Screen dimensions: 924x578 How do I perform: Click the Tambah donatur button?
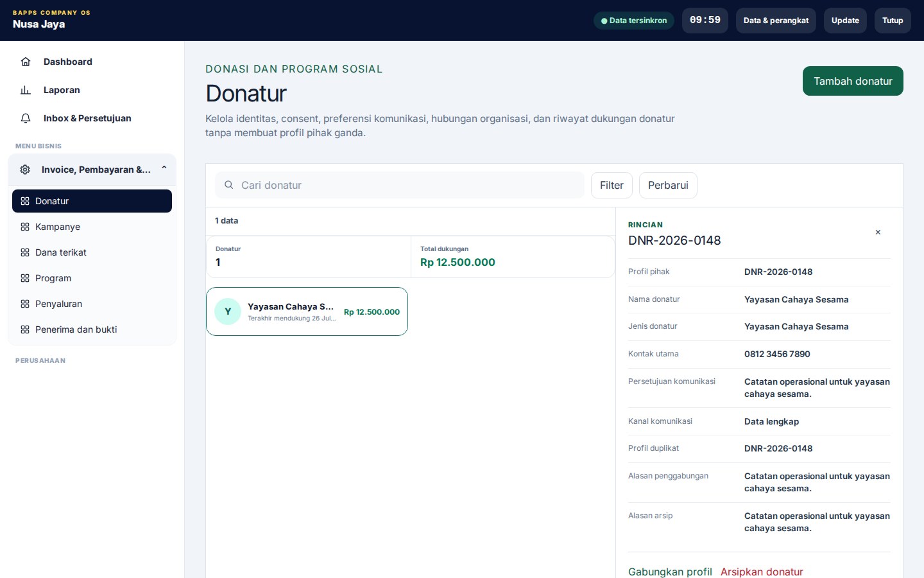(853, 81)
